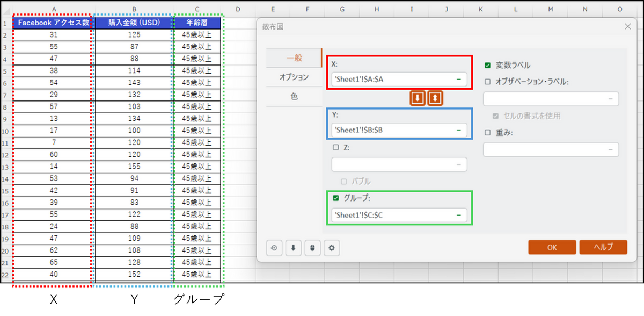This screenshot has height=316, width=644.
Task: Enable the オブザベーション・ラベル checkbox
Action: click(x=487, y=82)
